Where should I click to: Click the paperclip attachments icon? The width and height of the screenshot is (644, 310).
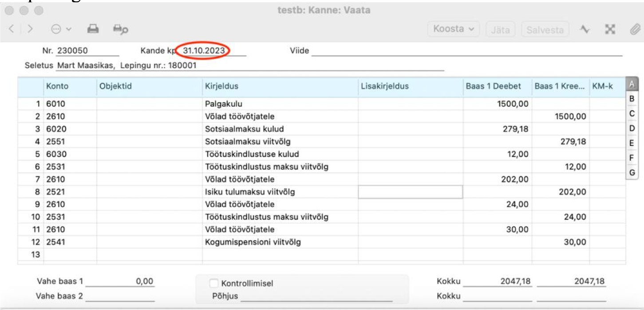point(635,29)
